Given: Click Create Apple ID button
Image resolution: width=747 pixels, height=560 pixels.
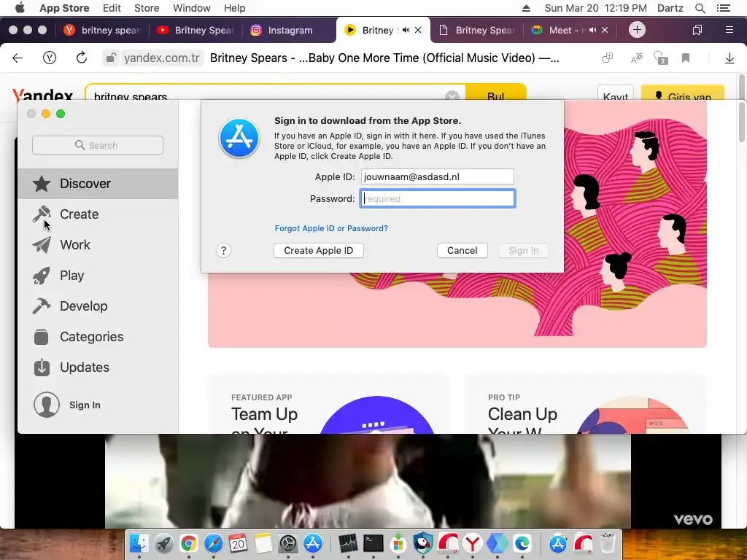Looking at the screenshot, I should (319, 251).
